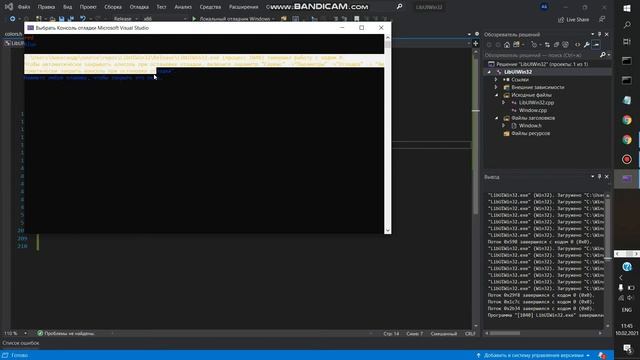
Task: Collapse the Исходные файлы folder
Action: click(496, 95)
